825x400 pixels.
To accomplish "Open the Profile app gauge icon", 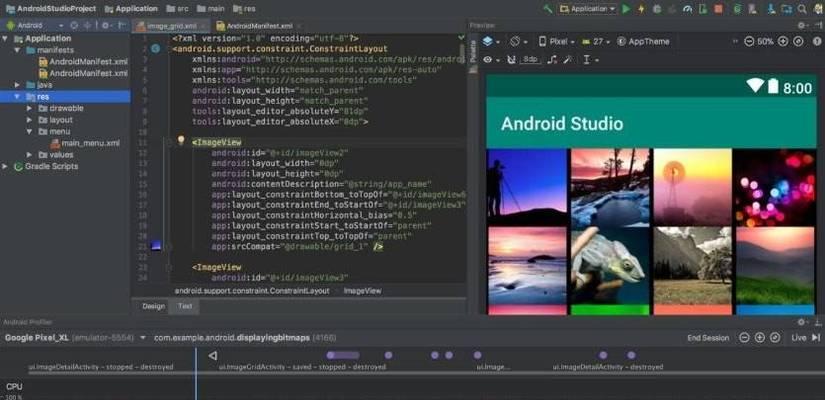I will 687,8.
